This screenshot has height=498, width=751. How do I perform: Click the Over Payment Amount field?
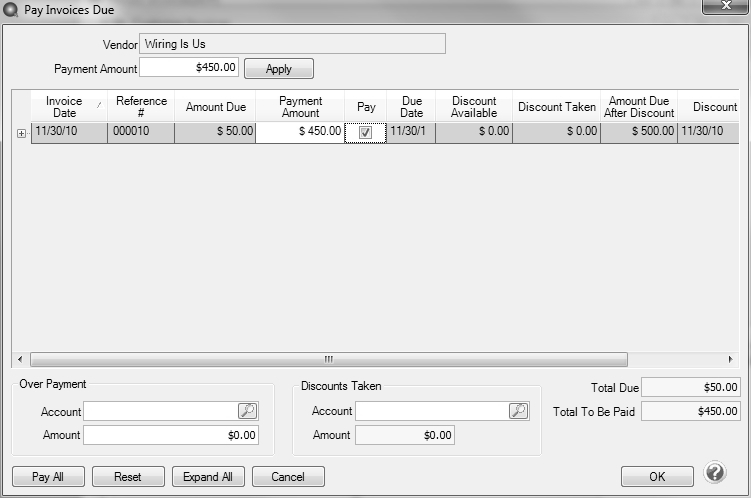click(170, 435)
